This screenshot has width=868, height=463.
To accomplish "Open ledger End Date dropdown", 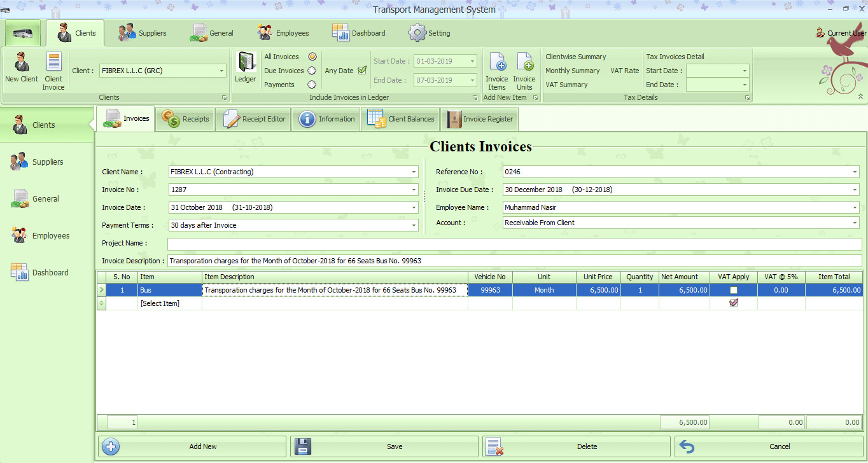I will [x=473, y=80].
